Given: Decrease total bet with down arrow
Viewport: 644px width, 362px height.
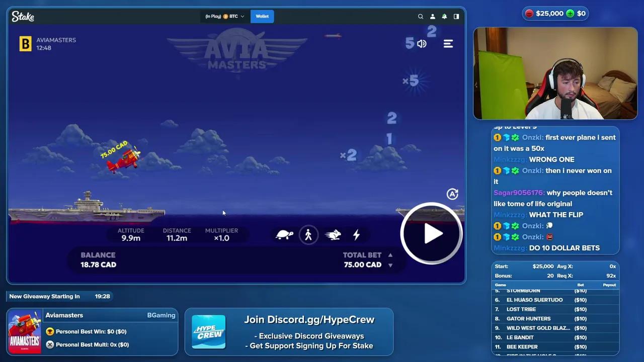Looking at the screenshot, I should [390, 265].
